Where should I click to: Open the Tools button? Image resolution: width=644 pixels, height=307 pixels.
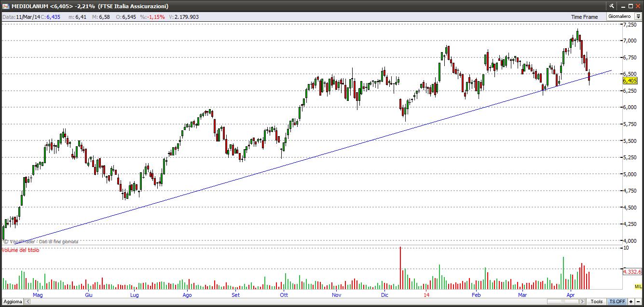point(597,302)
